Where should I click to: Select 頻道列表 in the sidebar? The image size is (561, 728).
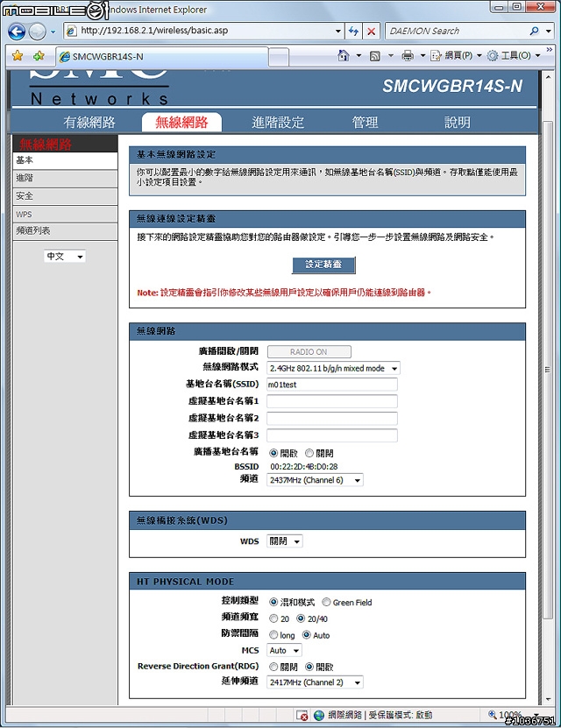point(65,230)
